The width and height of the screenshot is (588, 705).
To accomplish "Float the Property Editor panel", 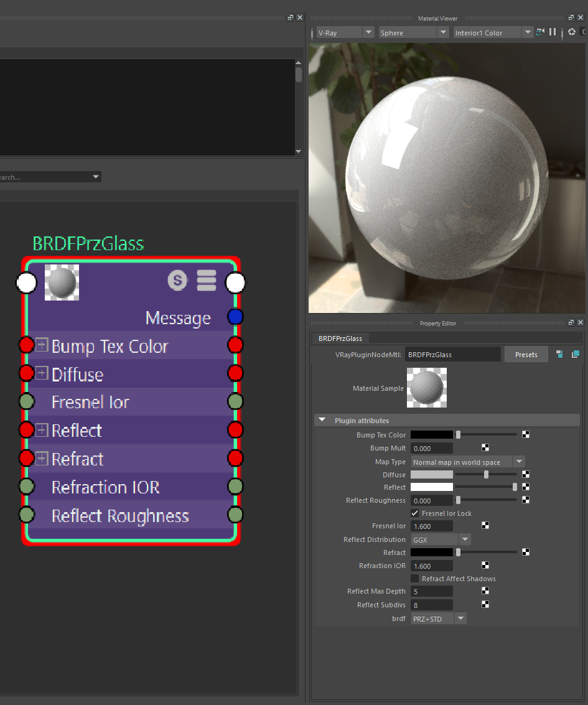I will (x=571, y=322).
